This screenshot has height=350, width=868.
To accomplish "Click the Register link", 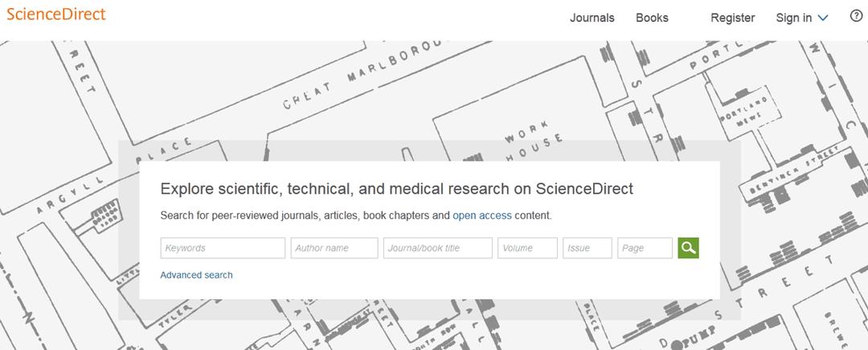I will tap(732, 18).
